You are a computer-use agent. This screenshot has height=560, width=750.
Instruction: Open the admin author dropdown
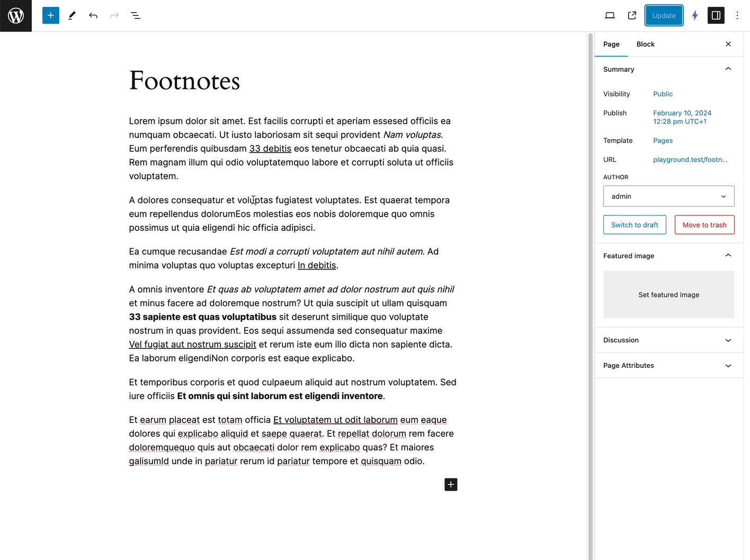click(668, 196)
